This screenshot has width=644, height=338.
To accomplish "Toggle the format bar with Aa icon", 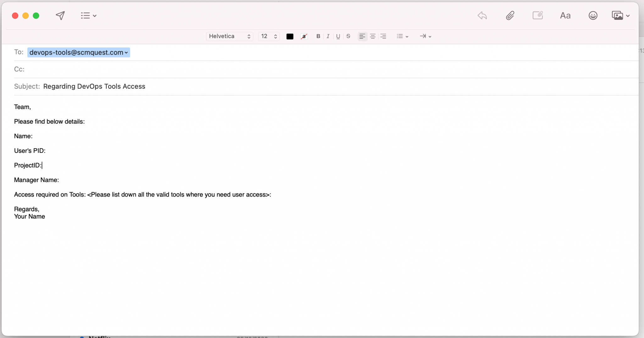I will [x=565, y=15].
